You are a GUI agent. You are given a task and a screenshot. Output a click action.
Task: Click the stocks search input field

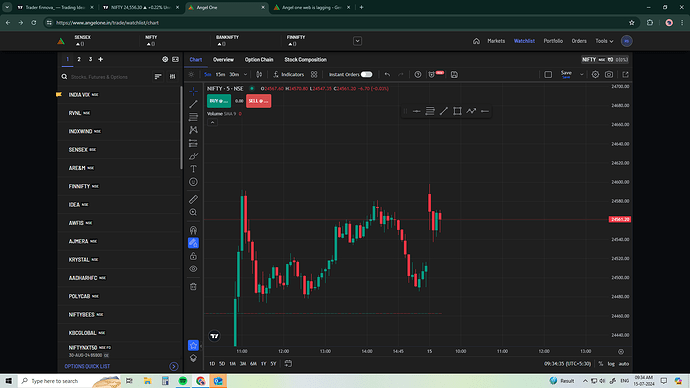pyautogui.click(x=109, y=77)
